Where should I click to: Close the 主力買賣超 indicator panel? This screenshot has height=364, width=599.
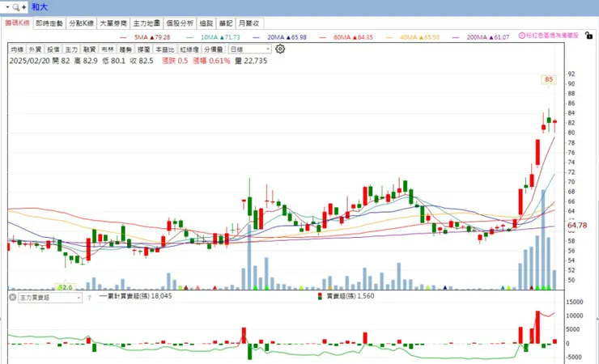pos(13,297)
